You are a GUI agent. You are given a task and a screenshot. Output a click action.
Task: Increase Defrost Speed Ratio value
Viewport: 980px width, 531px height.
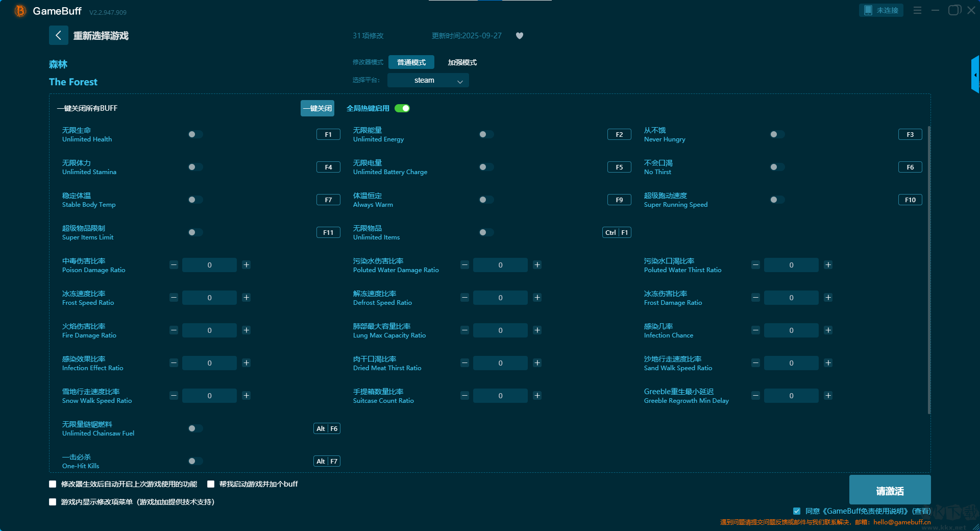click(537, 298)
